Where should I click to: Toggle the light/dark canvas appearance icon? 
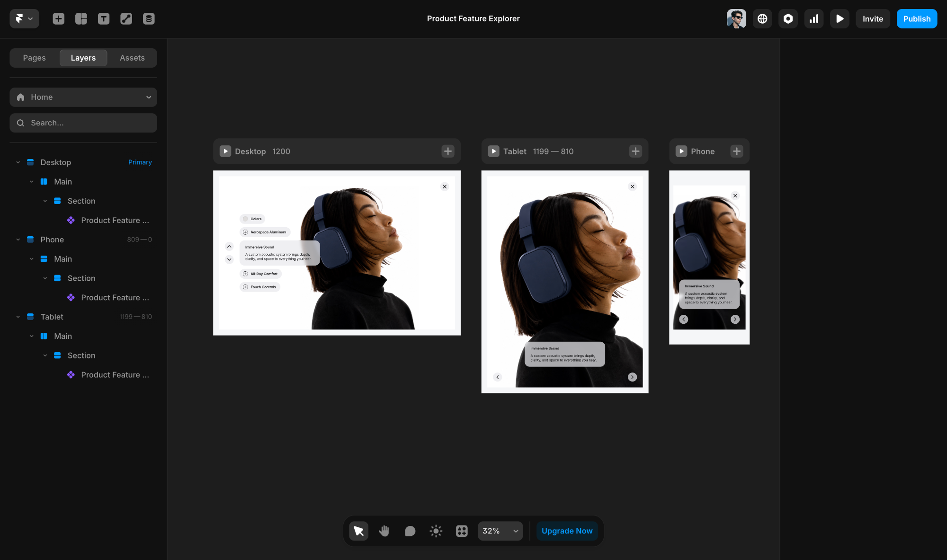tap(436, 531)
